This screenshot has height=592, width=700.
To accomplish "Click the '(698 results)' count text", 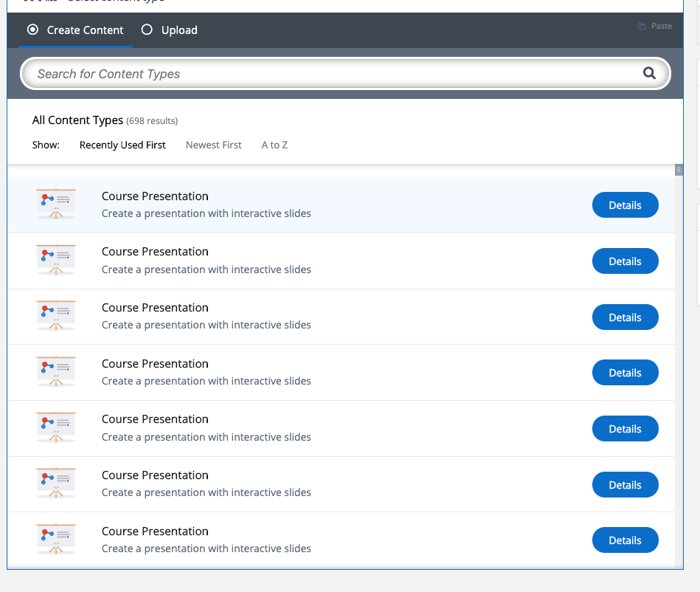I will 152,120.
